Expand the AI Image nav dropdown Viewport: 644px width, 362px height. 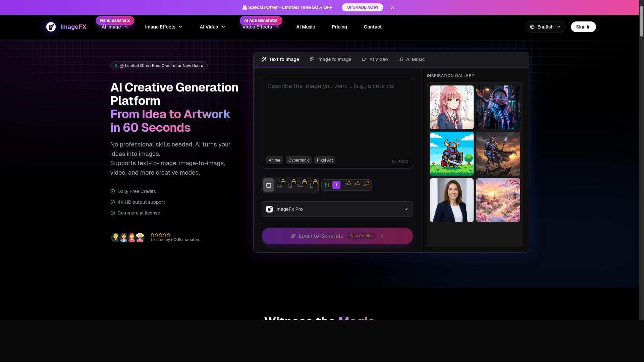(115, 27)
